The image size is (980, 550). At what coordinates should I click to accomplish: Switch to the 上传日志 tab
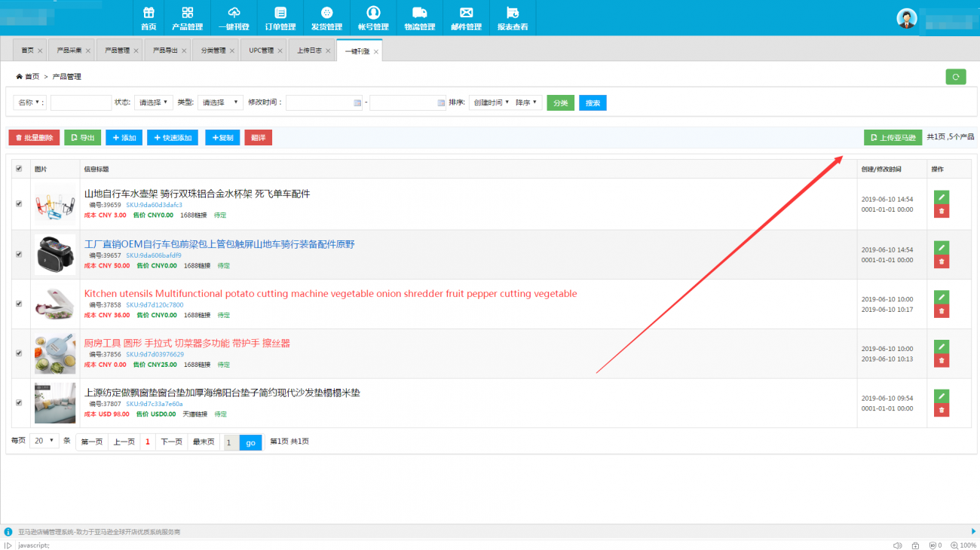[309, 50]
